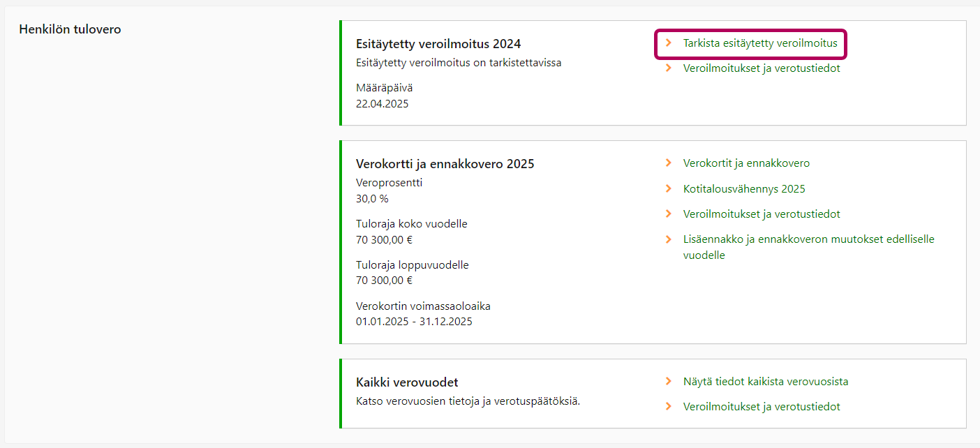Click the Verokortti ja ennakkovero 2025 heading
The image size is (980, 448).
point(445,164)
